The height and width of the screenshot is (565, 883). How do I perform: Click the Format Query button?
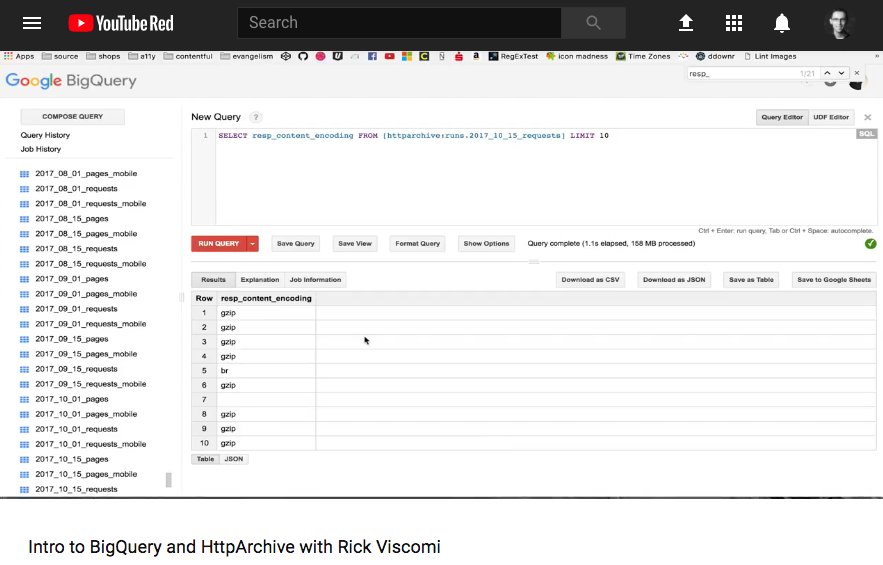(x=417, y=243)
